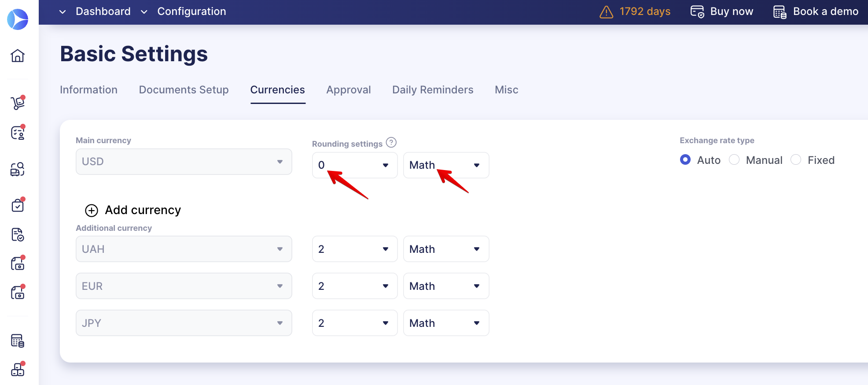Viewport: 868px width, 385px height.
Task: Click the app logo at top left
Action: click(x=18, y=19)
